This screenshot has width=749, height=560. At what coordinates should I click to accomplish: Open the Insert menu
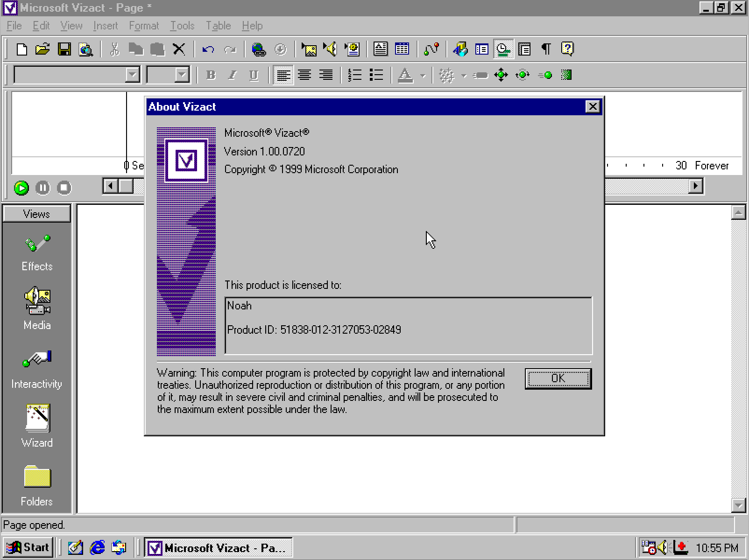[x=106, y=26]
